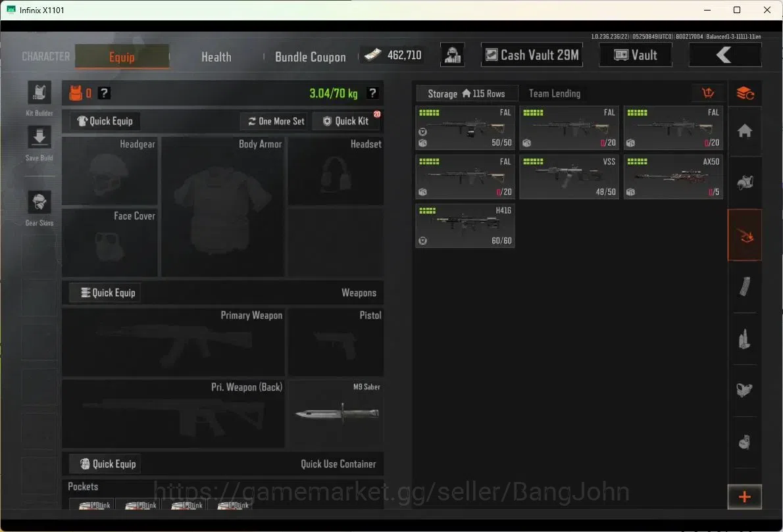Click the CHARACTER header label
The width and height of the screenshot is (783, 532).
point(46,57)
